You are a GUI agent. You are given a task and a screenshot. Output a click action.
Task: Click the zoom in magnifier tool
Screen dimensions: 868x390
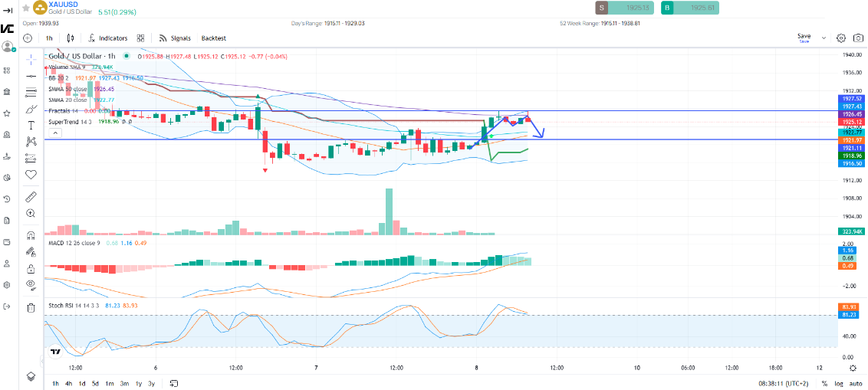click(31, 213)
